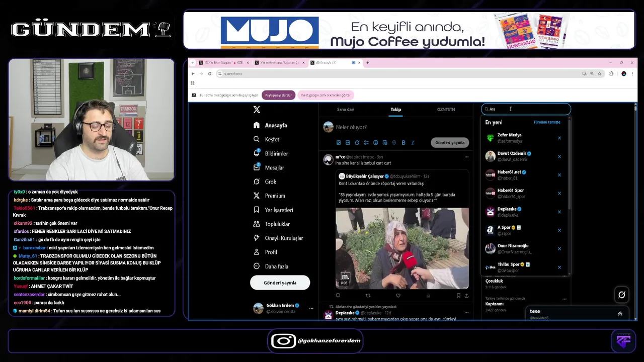
Task: Open more options on Deplasske post
Action: coord(466,313)
